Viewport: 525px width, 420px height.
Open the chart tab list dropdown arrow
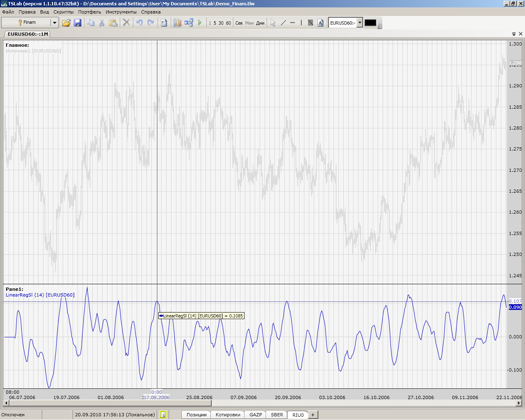[514, 34]
